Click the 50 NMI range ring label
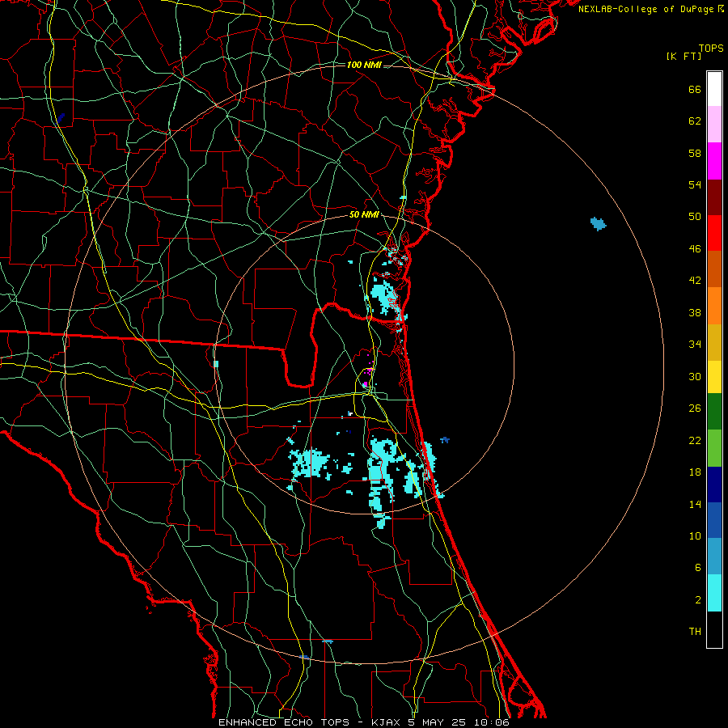 tap(364, 214)
